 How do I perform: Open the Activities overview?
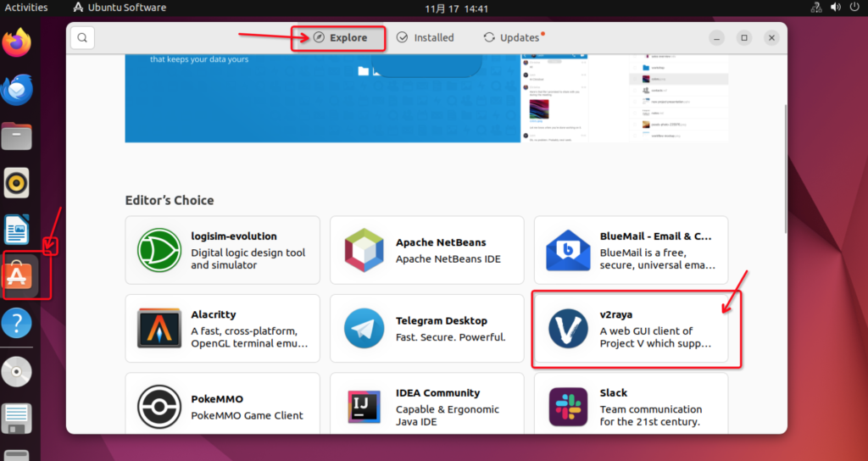click(x=26, y=8)
